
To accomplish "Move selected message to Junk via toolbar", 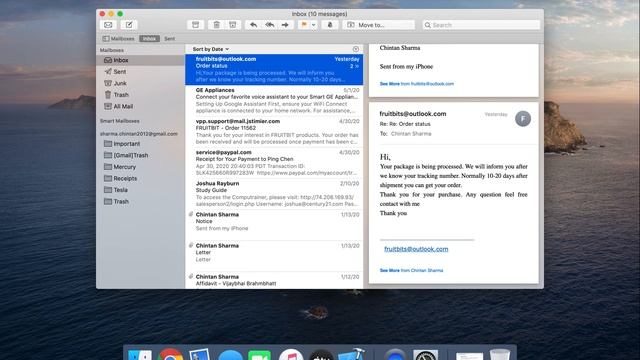I will (x=233, y=25).
